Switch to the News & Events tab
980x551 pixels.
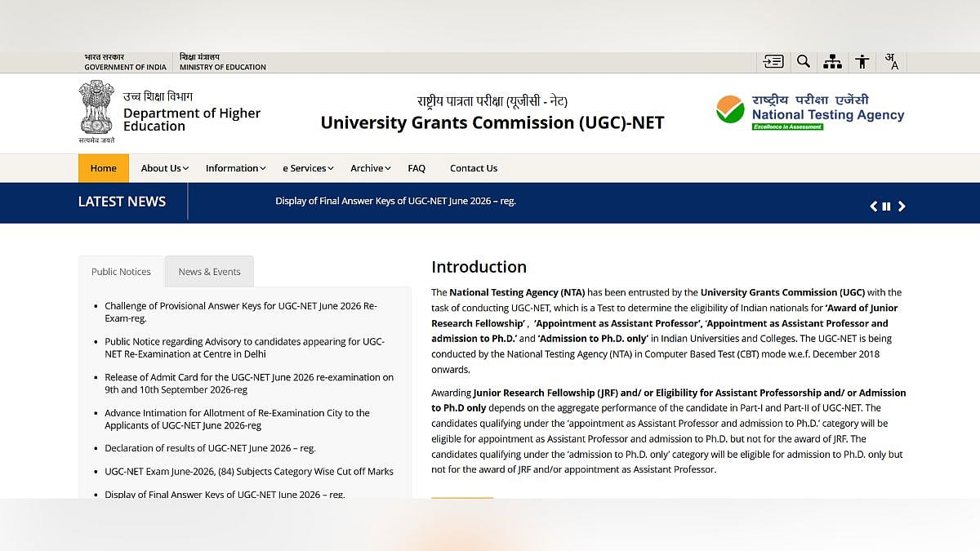point(209,272)
